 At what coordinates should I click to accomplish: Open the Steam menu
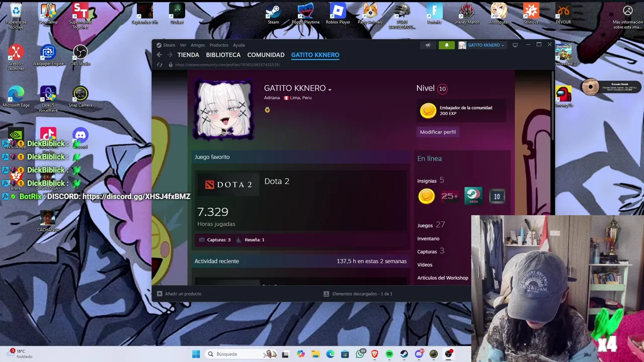169,45
